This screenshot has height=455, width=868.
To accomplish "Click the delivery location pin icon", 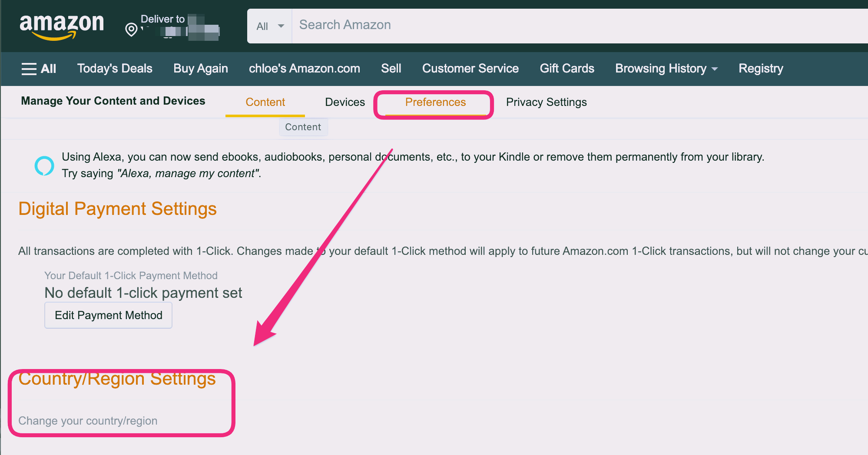I will 131,30.
